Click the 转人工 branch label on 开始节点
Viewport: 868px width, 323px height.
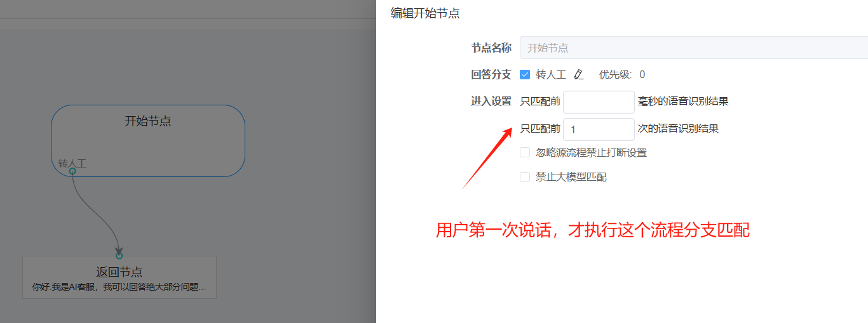[72, 163]
